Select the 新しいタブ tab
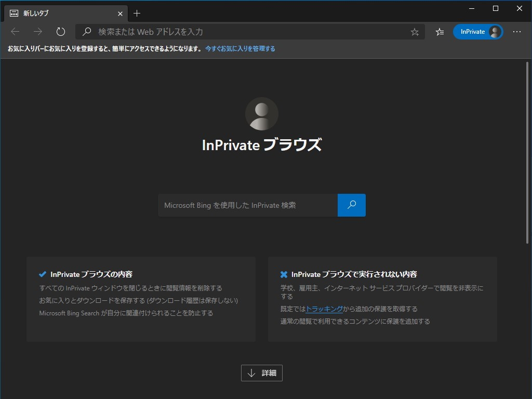 tap(62, 13)
